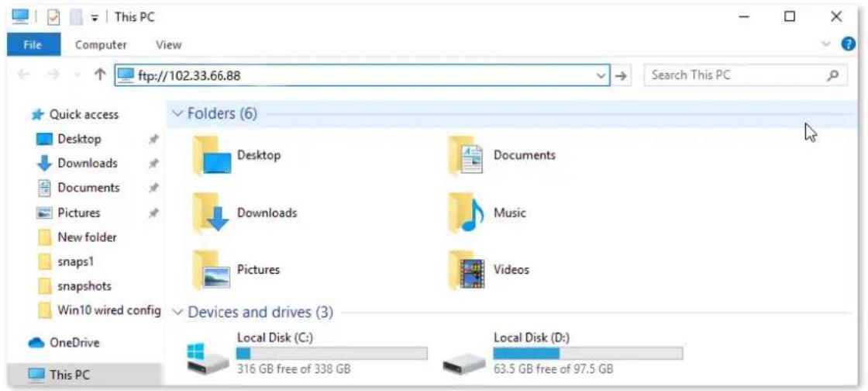Viewport: 868px width, 391px height.
Task: Click the Properties checkmark icon in the title bar
Action: (53, 17)
